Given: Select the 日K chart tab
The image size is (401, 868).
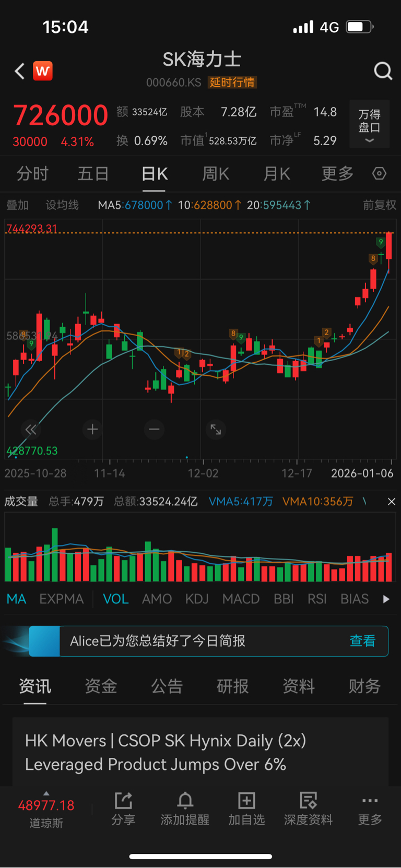Looking at the screenshot, I should point(155,173).
